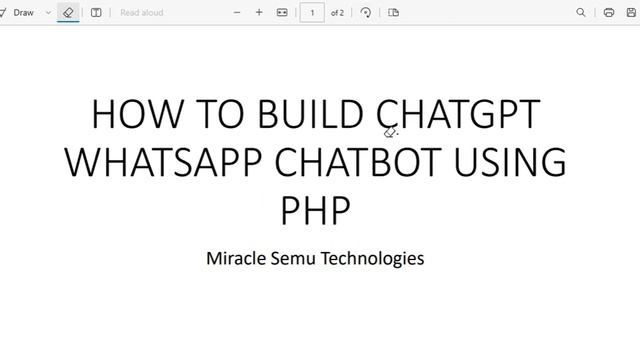The height and width of the screenshot is (360, 640).
Task: Switch to page view layout icon
Action: click(x=393, y=13)
